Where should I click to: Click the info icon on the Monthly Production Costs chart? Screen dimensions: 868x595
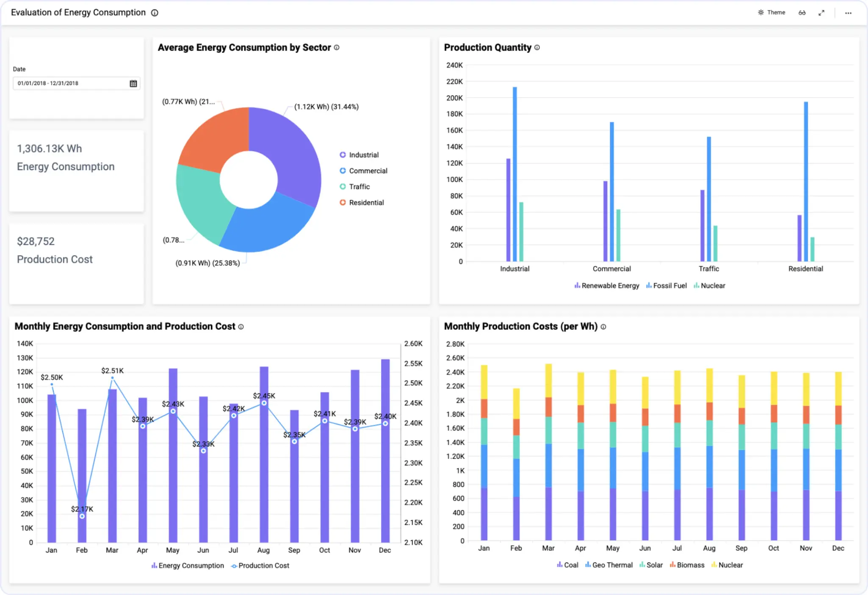tap(603, 327)
